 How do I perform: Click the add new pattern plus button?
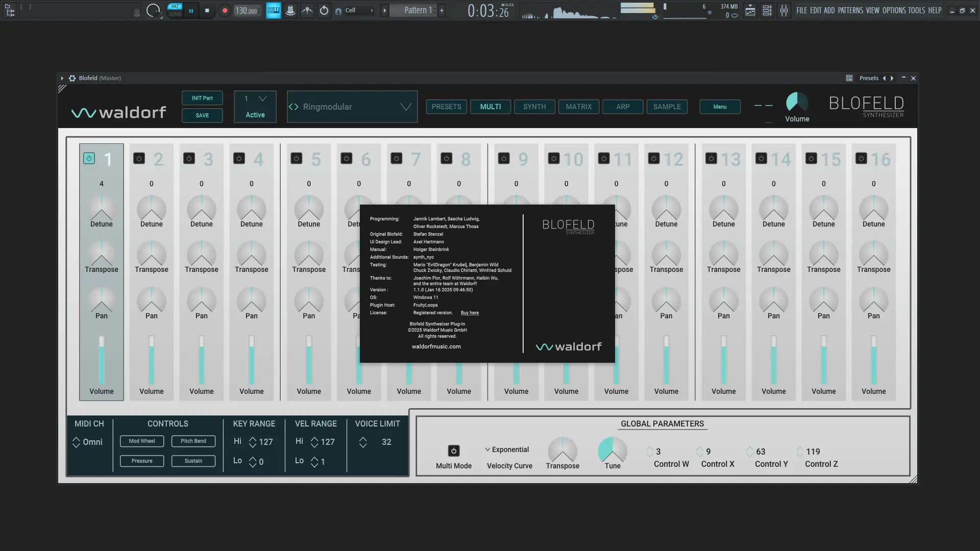tap(442, 10)
